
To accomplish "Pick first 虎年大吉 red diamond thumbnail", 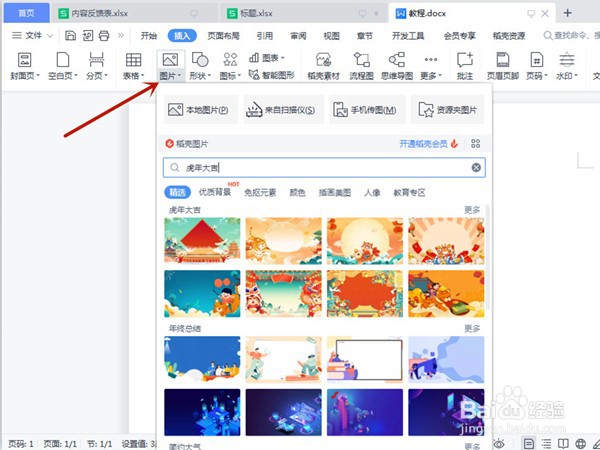I will tap(202, 241).
